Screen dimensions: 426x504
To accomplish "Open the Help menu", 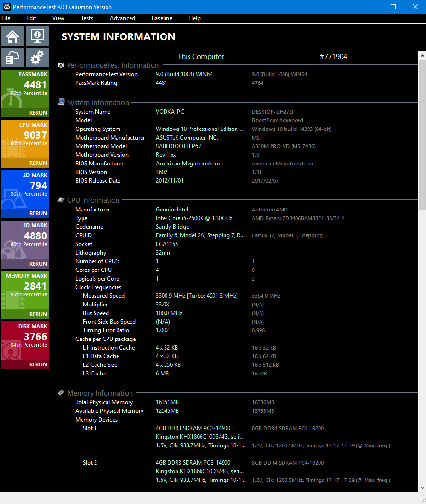I will 194,18.
